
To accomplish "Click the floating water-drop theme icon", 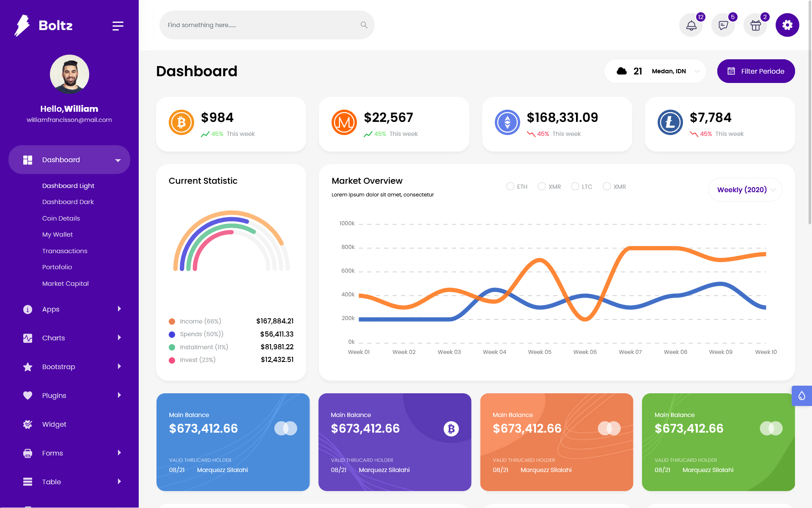I will point(801,396).
